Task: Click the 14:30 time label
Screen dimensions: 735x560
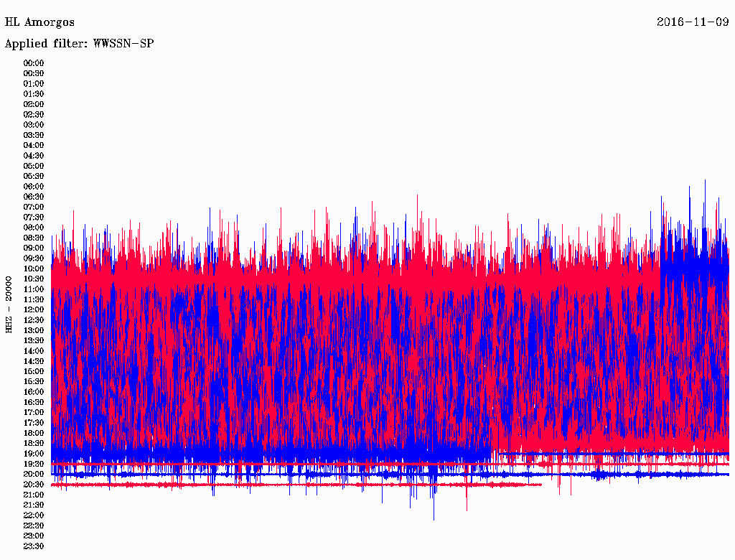Action: click(x=34, y=362)
